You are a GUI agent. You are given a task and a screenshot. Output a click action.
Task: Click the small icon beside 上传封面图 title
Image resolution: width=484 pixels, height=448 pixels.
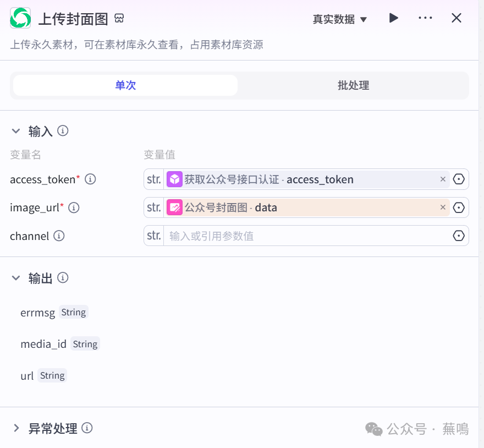pos(119,19)
